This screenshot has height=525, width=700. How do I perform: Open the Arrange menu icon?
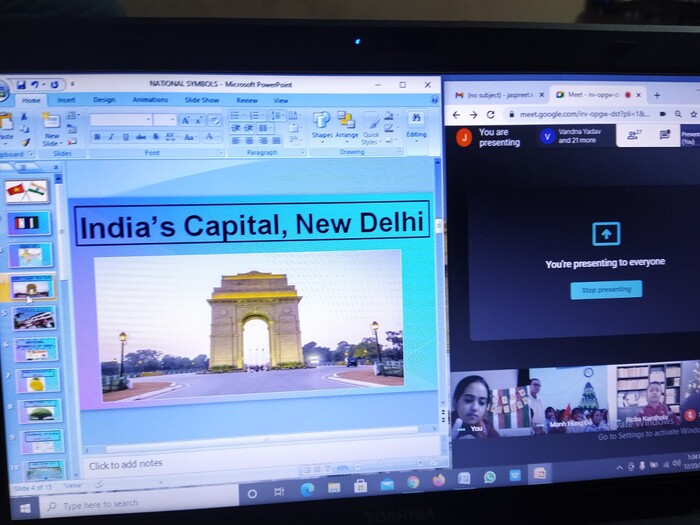point(346,121)
